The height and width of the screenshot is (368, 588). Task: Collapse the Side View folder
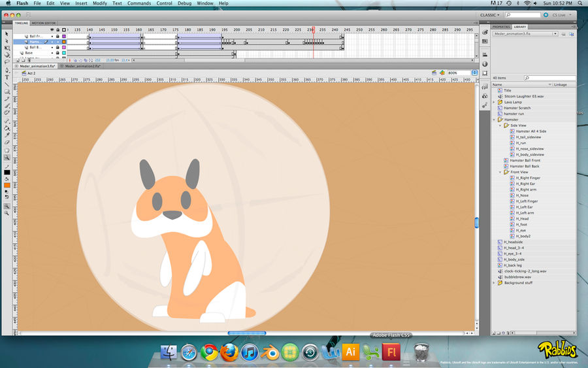500,125
